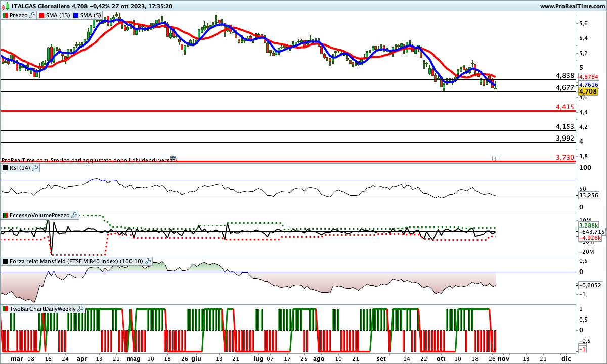Viewport: 607px width, 364px height.
Task: Click the 'mag' month label on time axis
Action: click(134, 358)
